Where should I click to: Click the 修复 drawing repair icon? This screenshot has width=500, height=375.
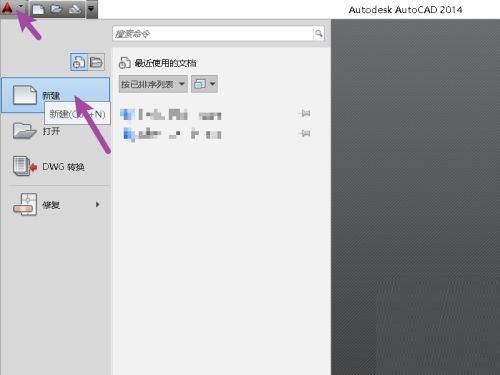coord(25,204)
